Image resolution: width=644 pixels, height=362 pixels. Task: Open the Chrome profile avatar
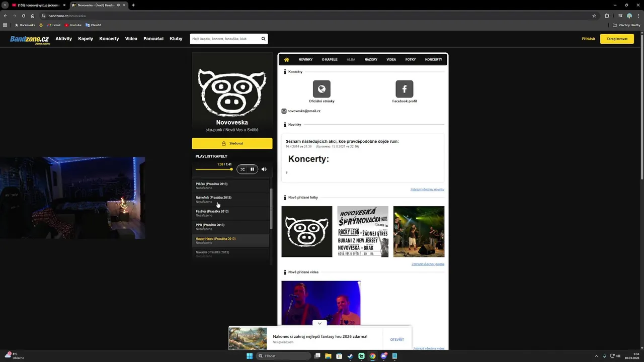pyautogui.click(x=629, y=16)
